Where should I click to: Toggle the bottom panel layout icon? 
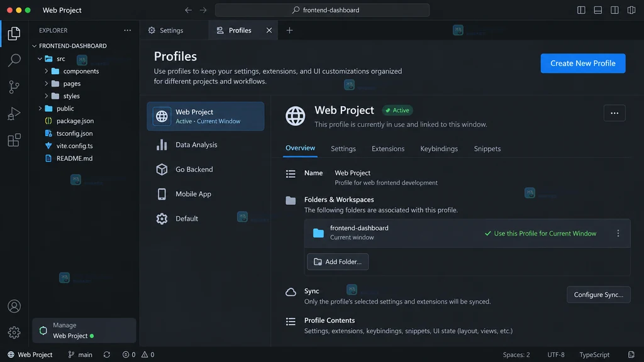(598, 10)
